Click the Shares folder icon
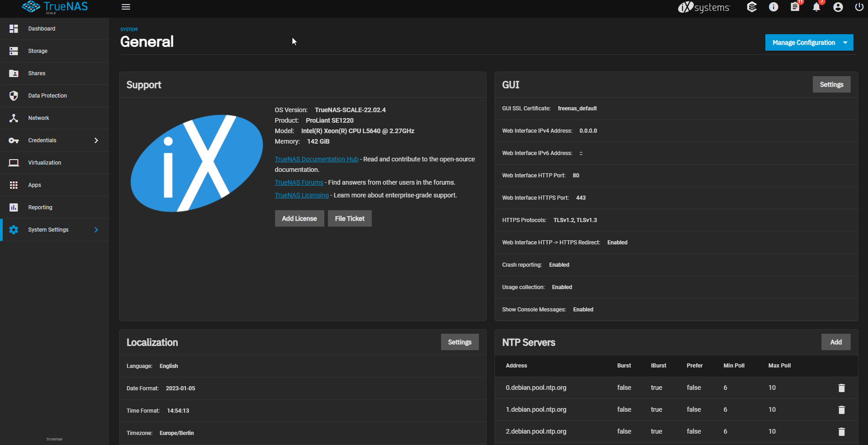The image size is (868, 445). point(14,73)
